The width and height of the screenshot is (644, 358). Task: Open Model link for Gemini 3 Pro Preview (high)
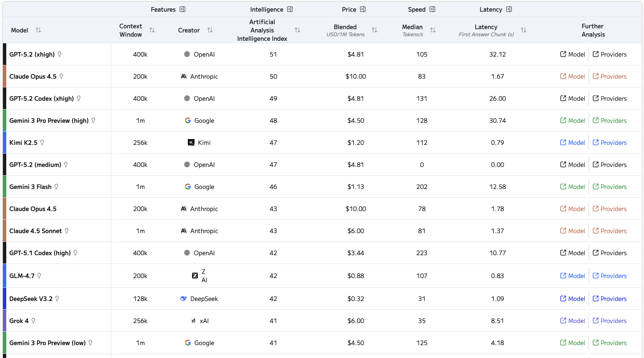pos(572,120)
